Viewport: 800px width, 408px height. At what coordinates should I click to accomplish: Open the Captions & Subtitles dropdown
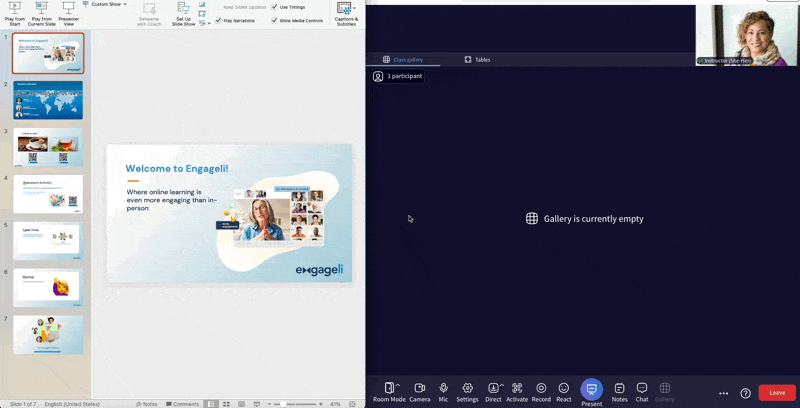(354, 8)
